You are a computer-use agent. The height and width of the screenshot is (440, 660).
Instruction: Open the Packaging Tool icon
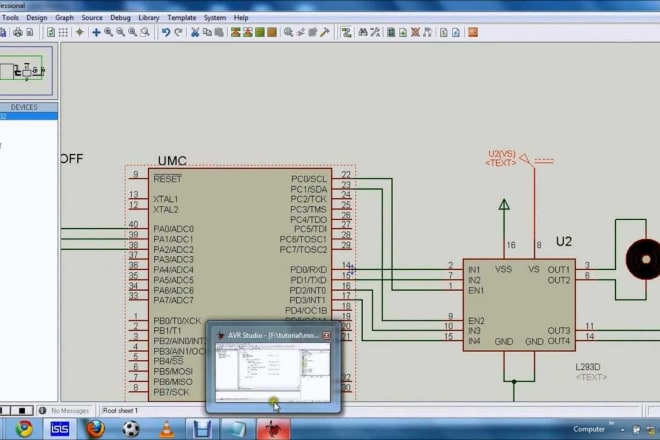[312, 32]
